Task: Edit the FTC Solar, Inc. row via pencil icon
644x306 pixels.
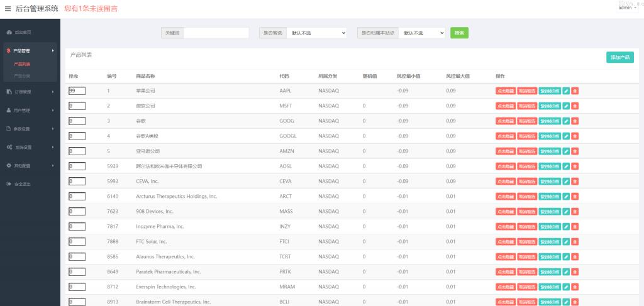Action: [566, 242]
